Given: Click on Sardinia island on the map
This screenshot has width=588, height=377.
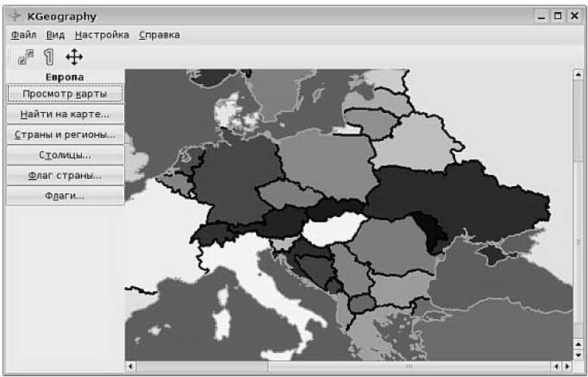Looking at the screenshot, I should point(222,325).
